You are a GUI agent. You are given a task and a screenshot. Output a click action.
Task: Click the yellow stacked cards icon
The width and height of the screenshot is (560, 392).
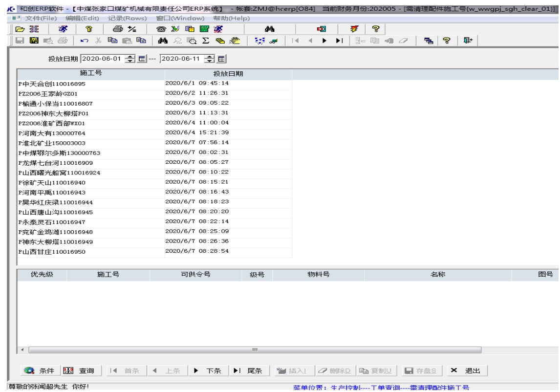click(220, 41)
